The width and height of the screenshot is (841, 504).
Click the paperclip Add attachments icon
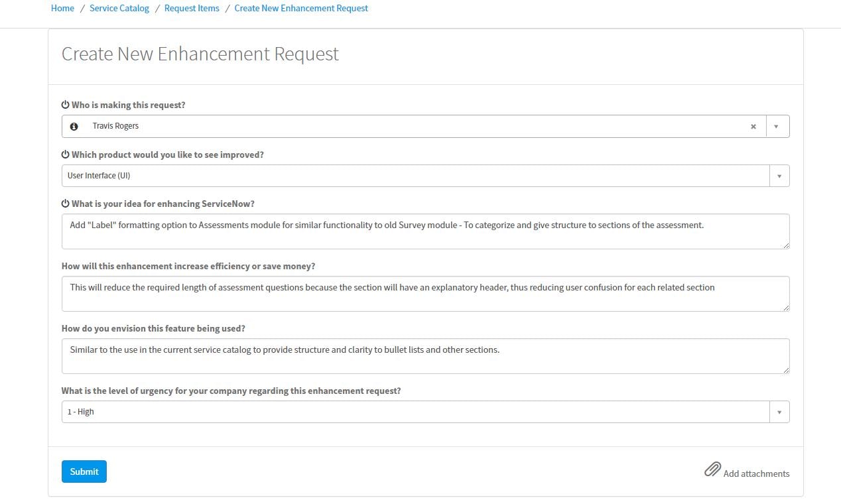click(712, 469)
